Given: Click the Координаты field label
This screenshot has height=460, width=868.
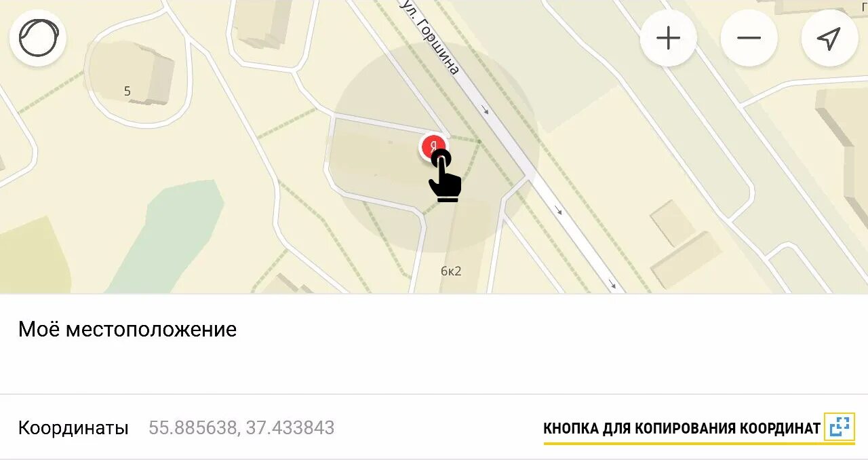Looking at the screenshot, I should 73,428.
